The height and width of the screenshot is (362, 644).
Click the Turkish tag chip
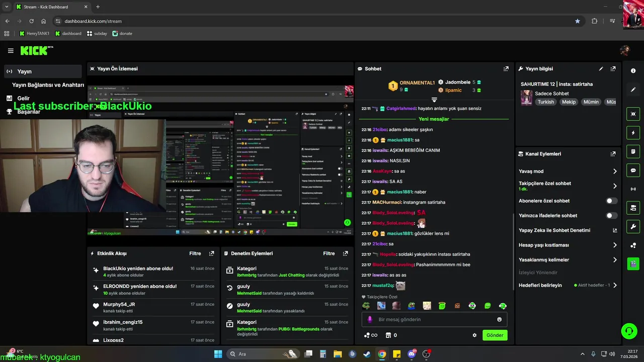click(x=545, y=102)
